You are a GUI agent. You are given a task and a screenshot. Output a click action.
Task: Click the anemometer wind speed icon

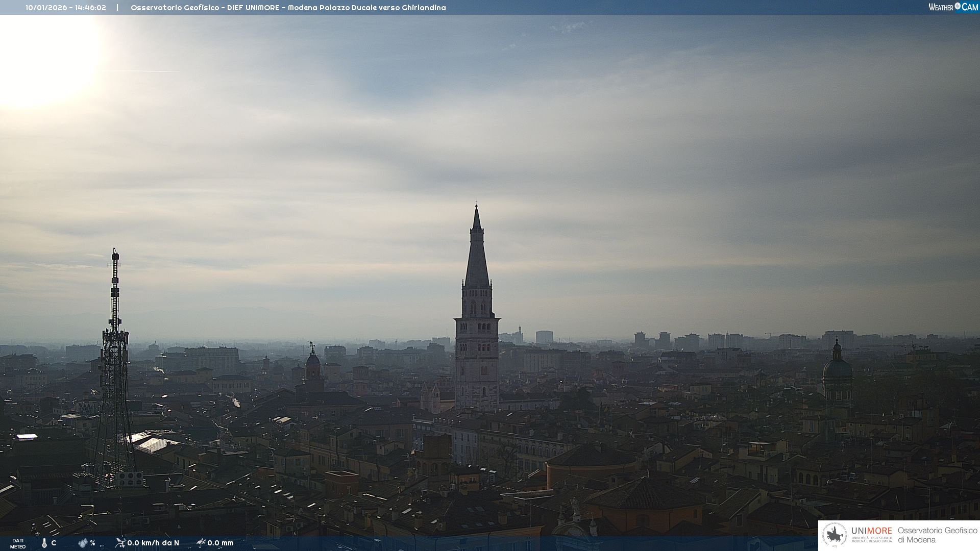tap(120, 543)
